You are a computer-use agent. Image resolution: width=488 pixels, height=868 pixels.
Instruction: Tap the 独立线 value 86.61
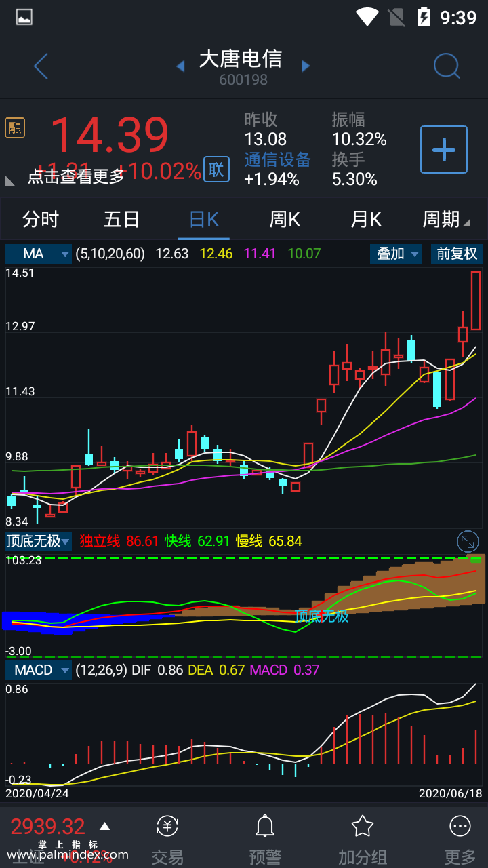click(142, 541)
